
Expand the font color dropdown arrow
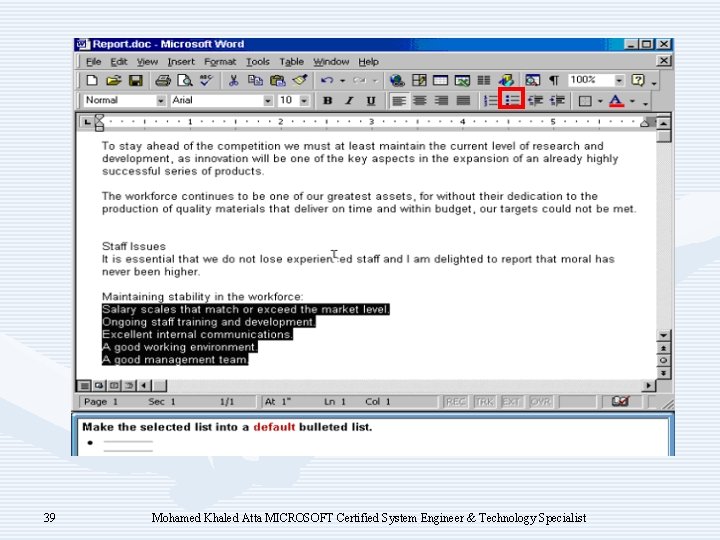point(633,101)
